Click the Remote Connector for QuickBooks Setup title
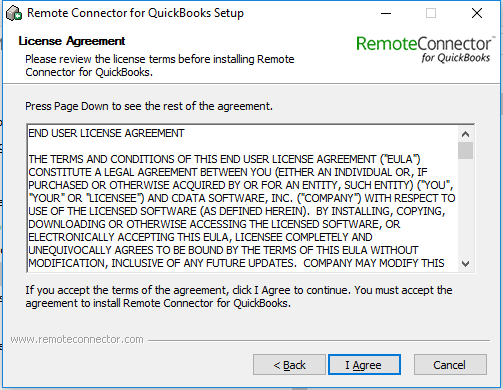 [135, 13]
